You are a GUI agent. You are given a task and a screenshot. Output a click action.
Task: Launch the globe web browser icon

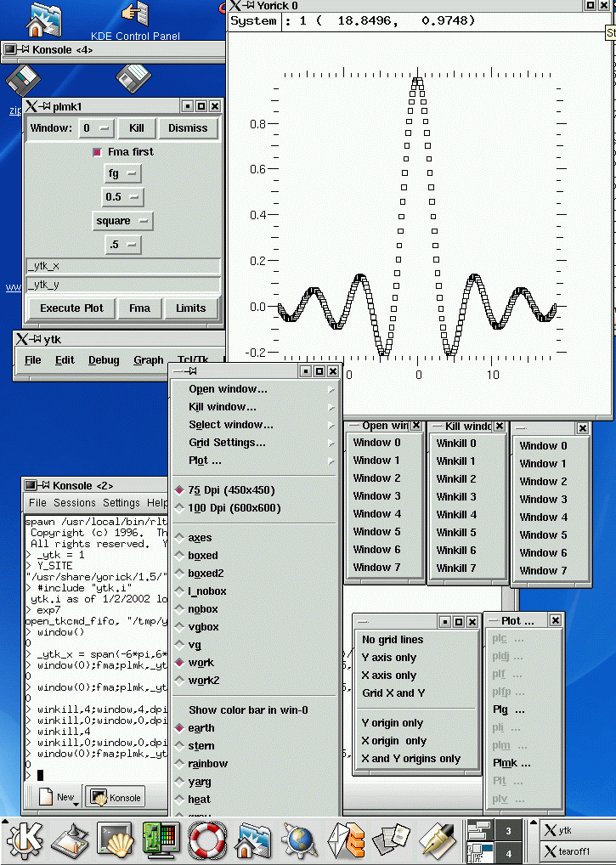pos(299,840)
